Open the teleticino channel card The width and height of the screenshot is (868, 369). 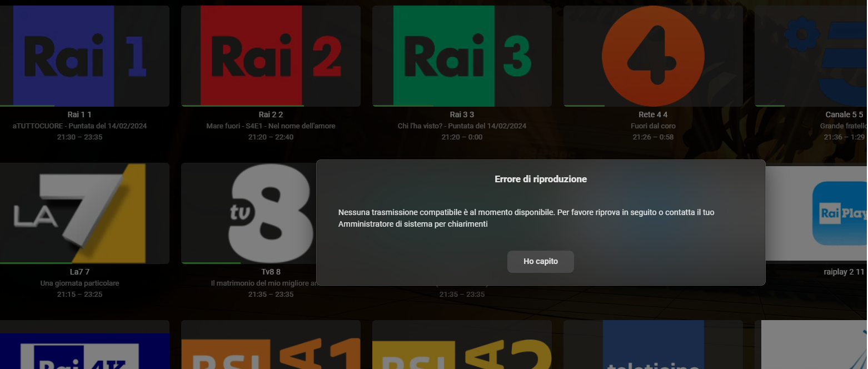pos(653,345)
